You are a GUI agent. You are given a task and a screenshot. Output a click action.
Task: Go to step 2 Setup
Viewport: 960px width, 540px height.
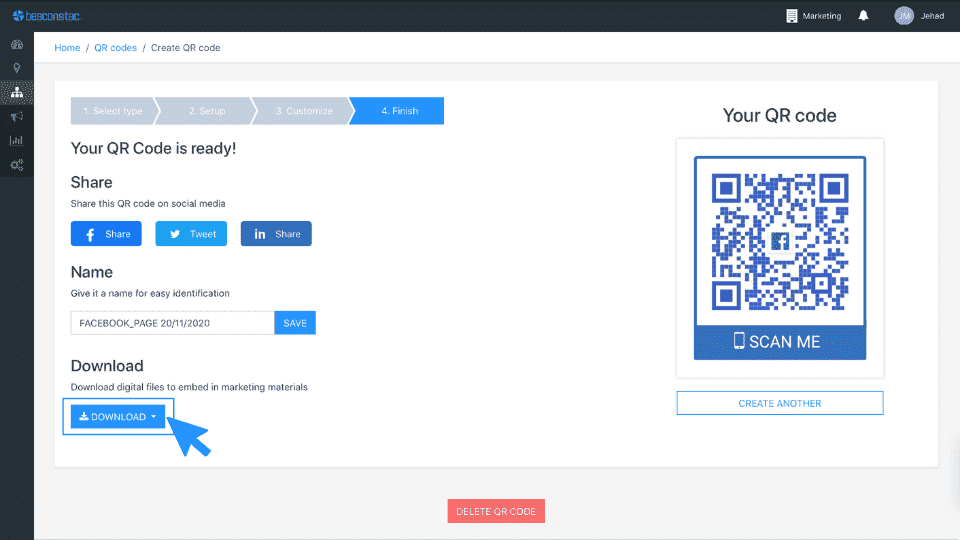207,111
